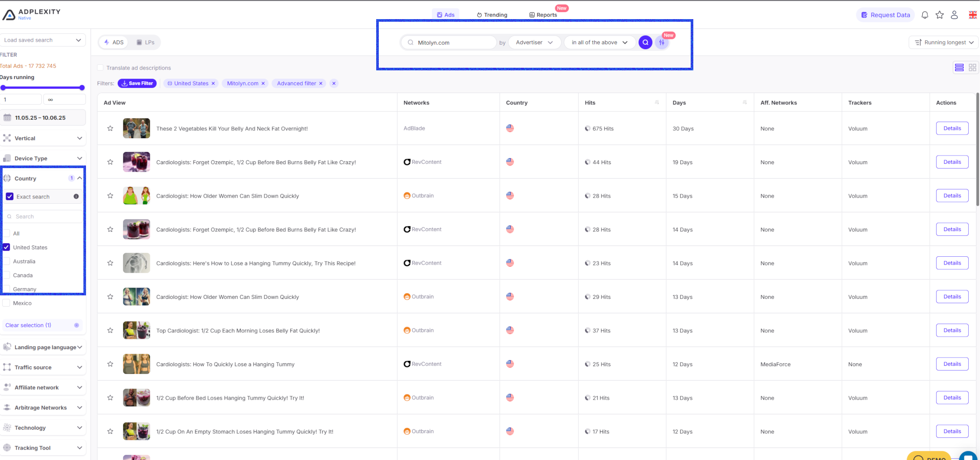Expand the Vertical filter section

click(43, 138)
